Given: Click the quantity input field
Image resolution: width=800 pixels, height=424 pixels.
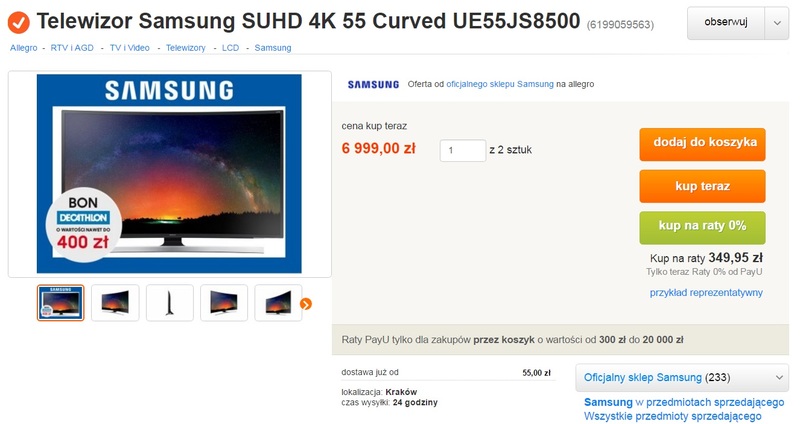Looking at the screenshot, I should 463,151.
